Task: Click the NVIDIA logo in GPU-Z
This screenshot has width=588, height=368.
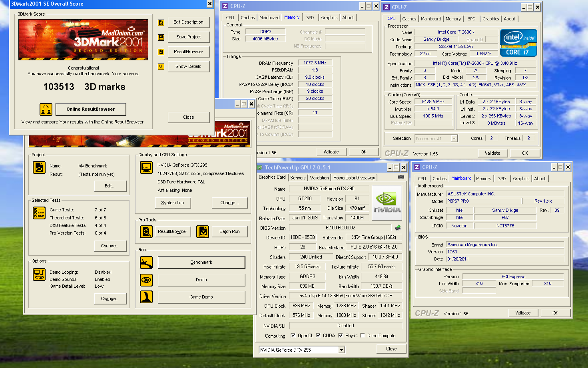Action: (x=387, y=203)
